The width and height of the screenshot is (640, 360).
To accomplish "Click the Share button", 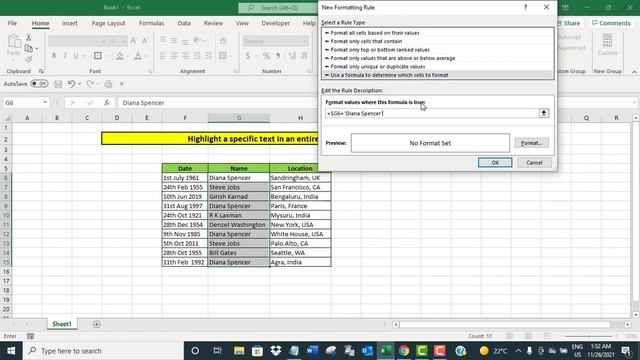I will point(568,23).
